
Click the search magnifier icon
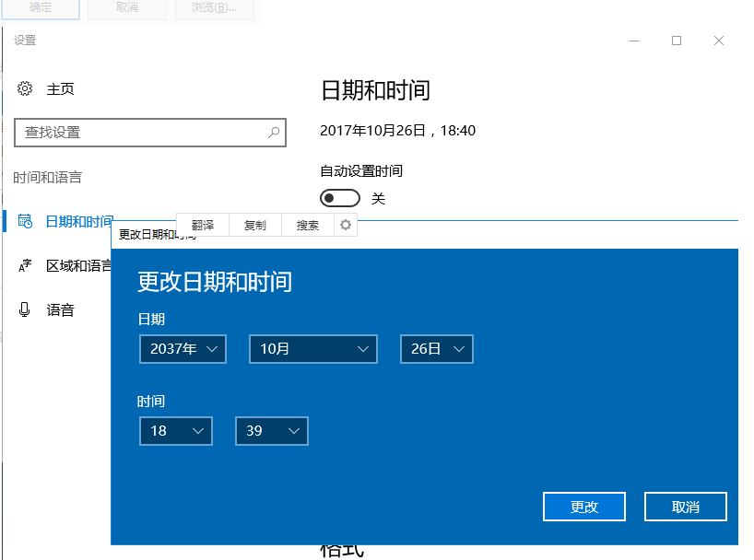pyautogui.click(x=274, y=133)
